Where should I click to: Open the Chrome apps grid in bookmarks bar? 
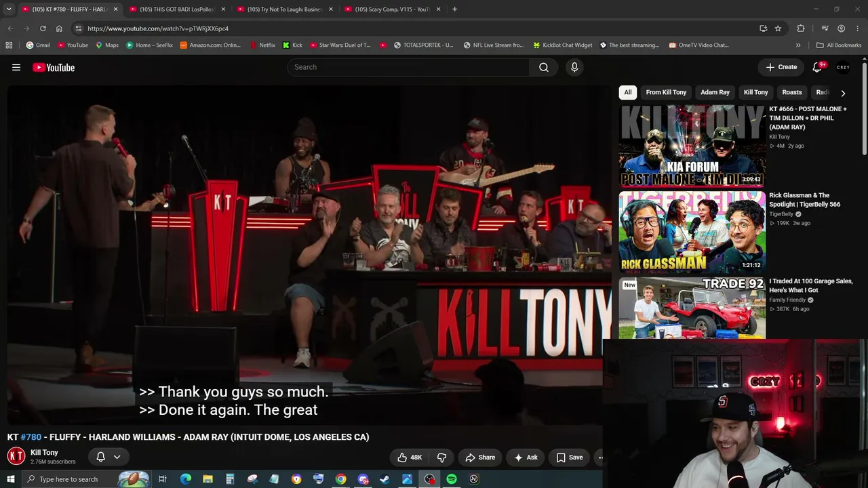[9, 45]
